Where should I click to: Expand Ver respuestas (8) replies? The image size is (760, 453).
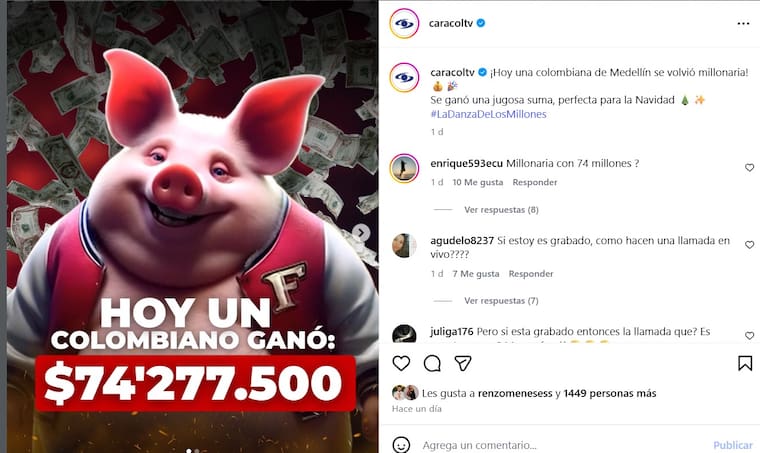click(501, 210)
